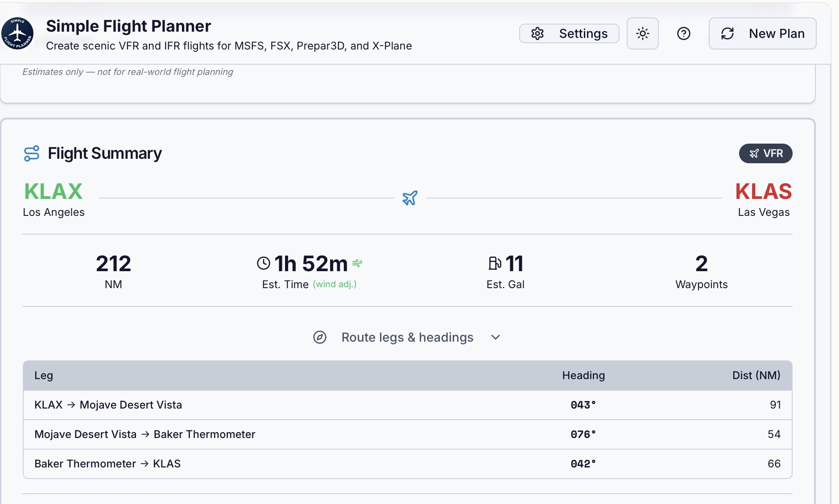839x504 pixels.
Task: Click the VFR badge
Action: coord(765,153)
